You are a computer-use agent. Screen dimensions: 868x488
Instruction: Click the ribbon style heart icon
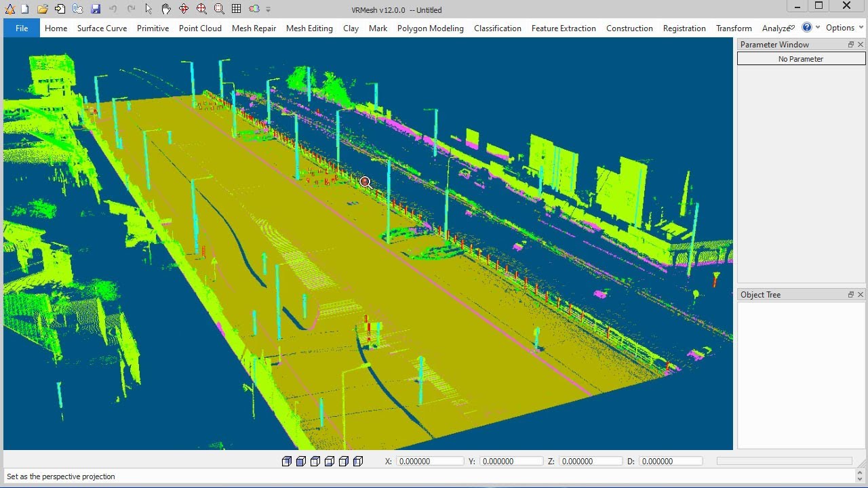(x=791, y=27)
